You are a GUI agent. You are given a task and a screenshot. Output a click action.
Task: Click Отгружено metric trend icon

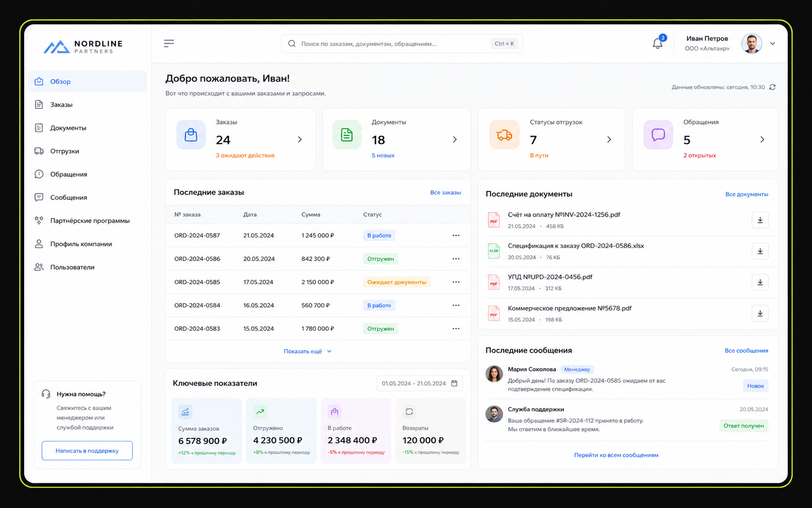pyautogui.click(x=260, y=411)
